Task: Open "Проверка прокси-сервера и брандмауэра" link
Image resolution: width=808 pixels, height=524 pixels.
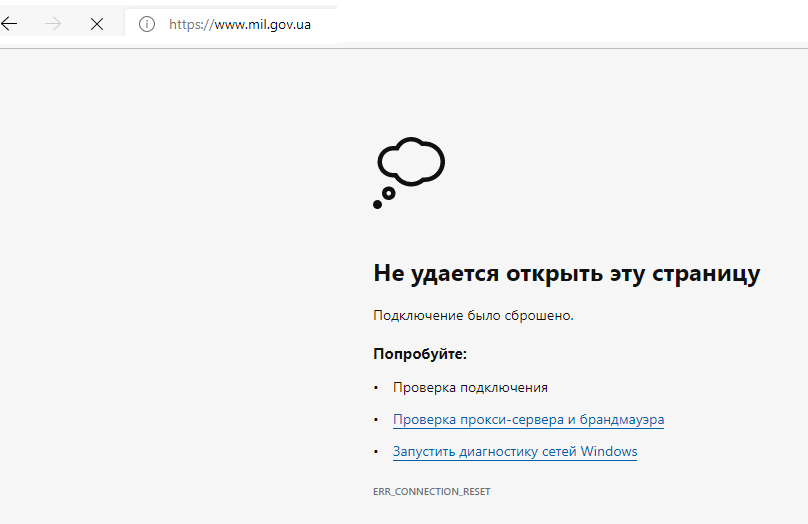Action: (x=528, y=420)
